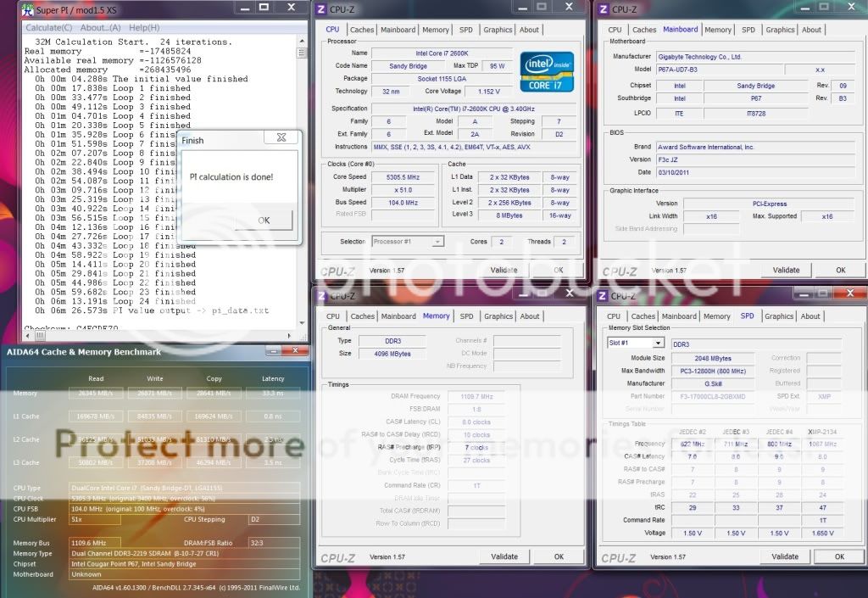Screen dimensions: 868x598
Task: Click CPU-Z icon in the SPD window title
Action: click(x=603, y=296)
